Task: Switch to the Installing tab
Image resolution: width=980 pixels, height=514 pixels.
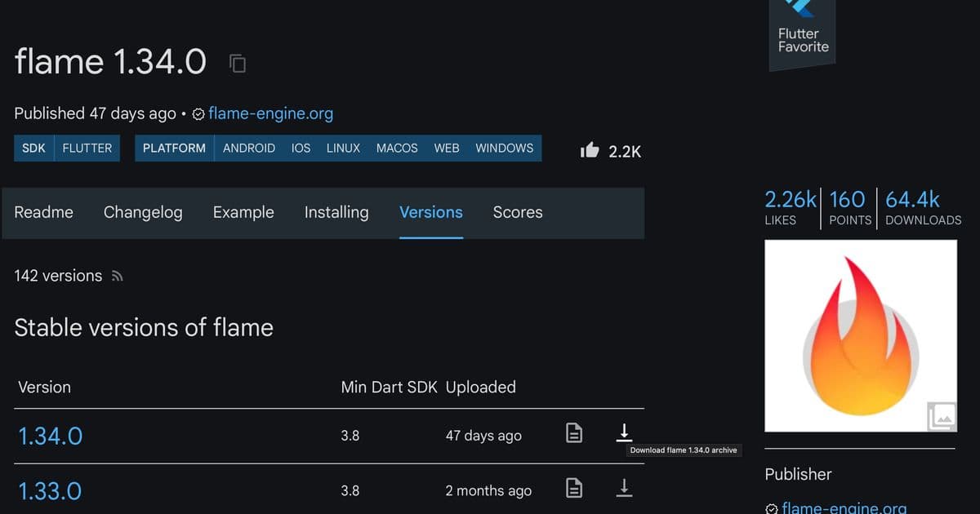Action: 336,212
